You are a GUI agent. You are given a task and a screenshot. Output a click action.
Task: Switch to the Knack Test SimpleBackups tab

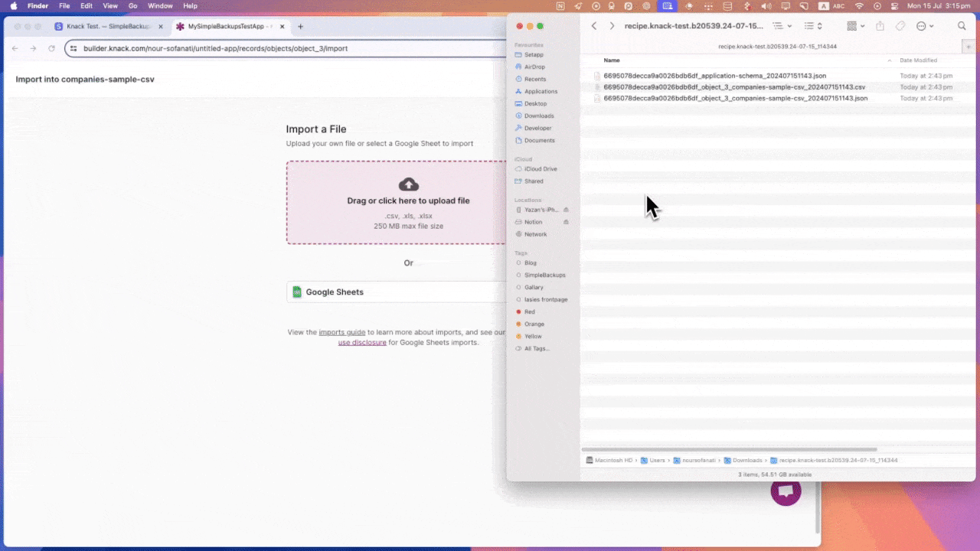click(107, 26)
